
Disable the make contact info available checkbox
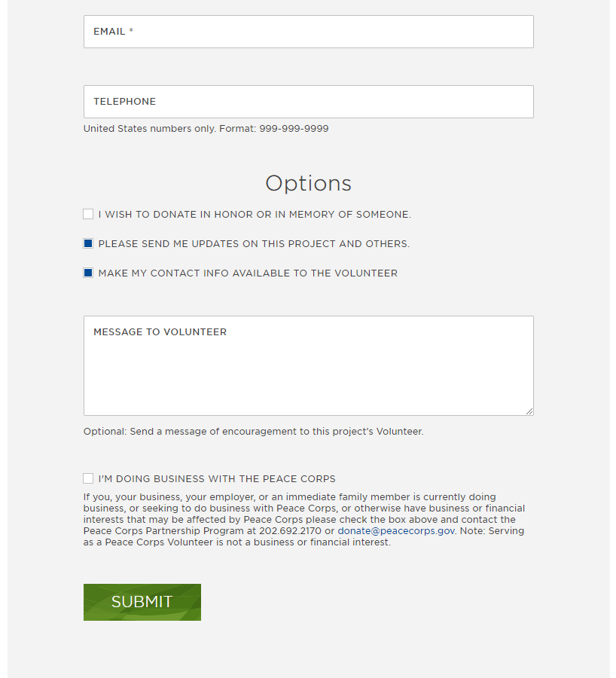88,273
